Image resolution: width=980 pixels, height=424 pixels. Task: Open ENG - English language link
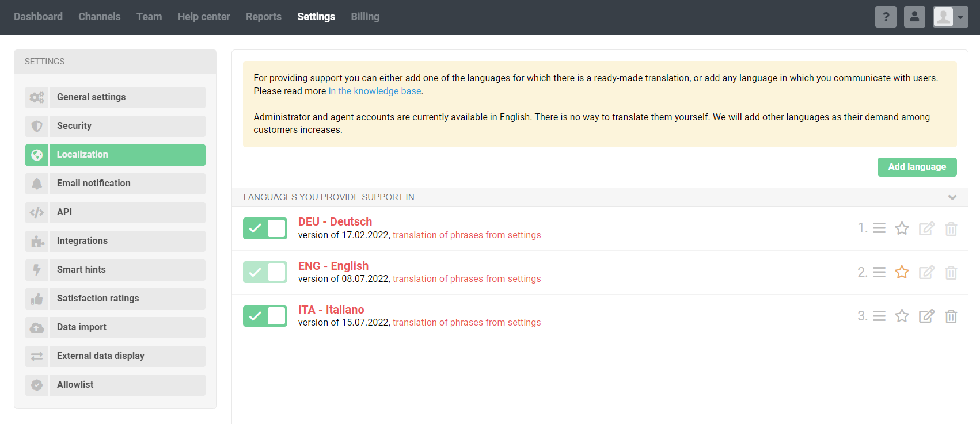pos(333,266)
